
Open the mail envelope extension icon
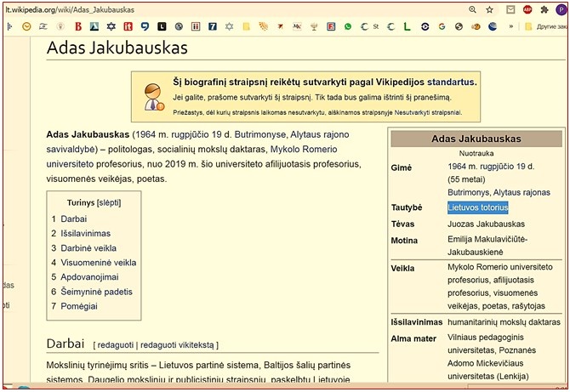(x=510, y=9)
